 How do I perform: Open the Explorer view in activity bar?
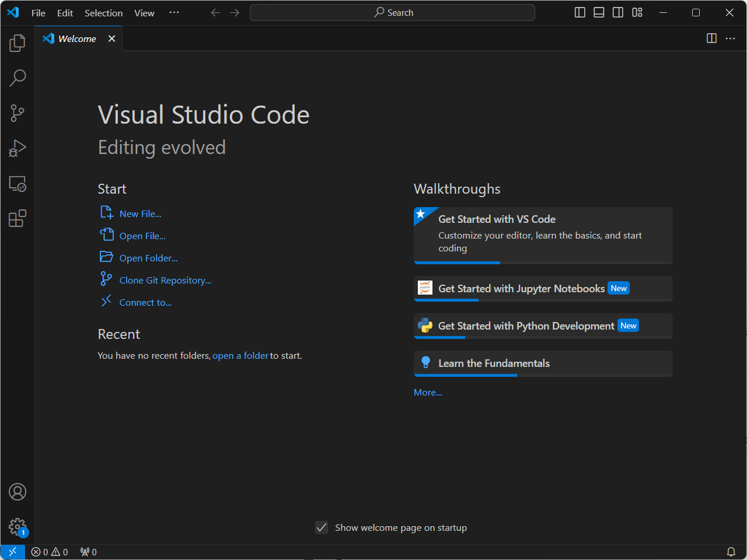[x=18, y=43]
